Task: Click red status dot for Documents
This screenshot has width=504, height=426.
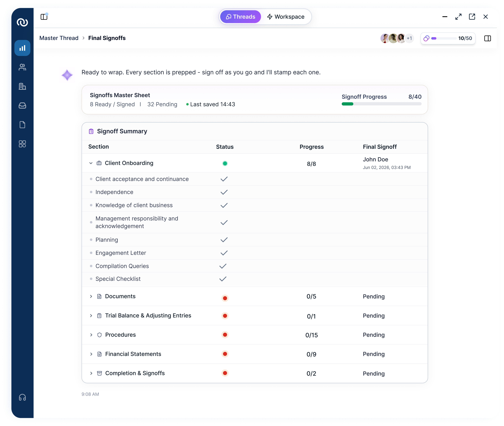Action: [x=225, y=298]
